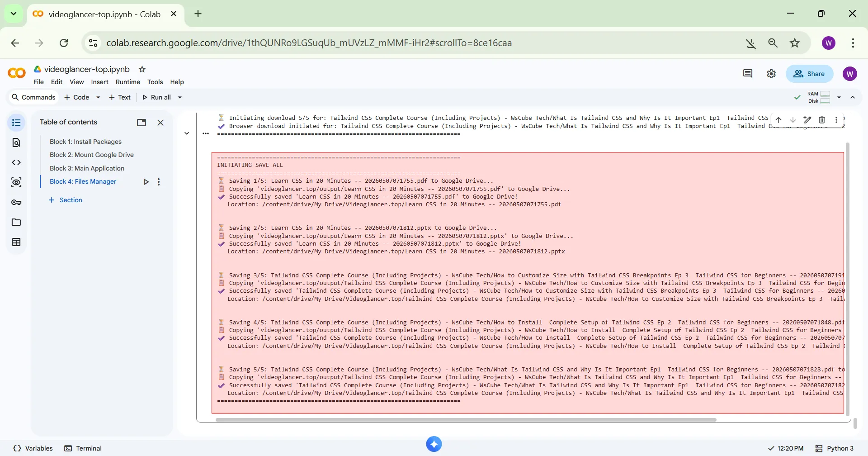
Task: Move cell up with arrow icon
Action: coord(778,120)
